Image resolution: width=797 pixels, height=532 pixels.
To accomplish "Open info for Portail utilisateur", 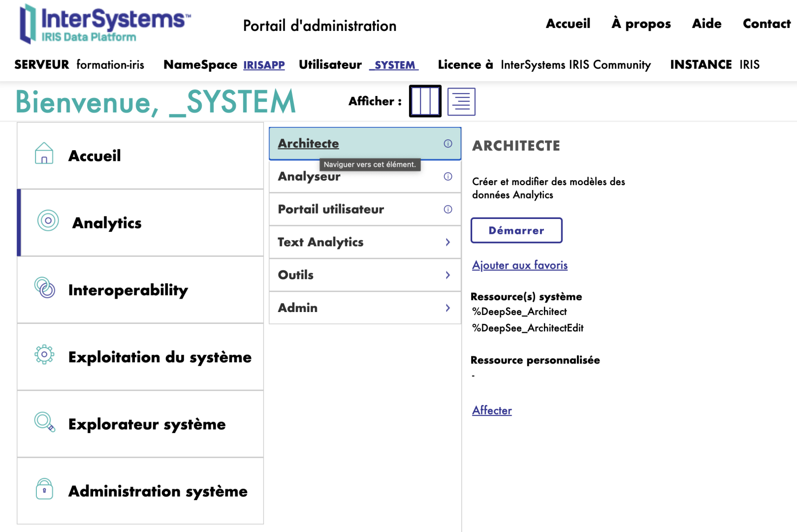I will (448, 210).
